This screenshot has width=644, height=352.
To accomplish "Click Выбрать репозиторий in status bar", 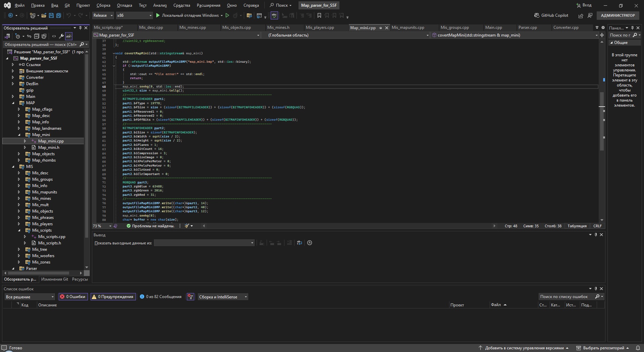I will point(603,348).
